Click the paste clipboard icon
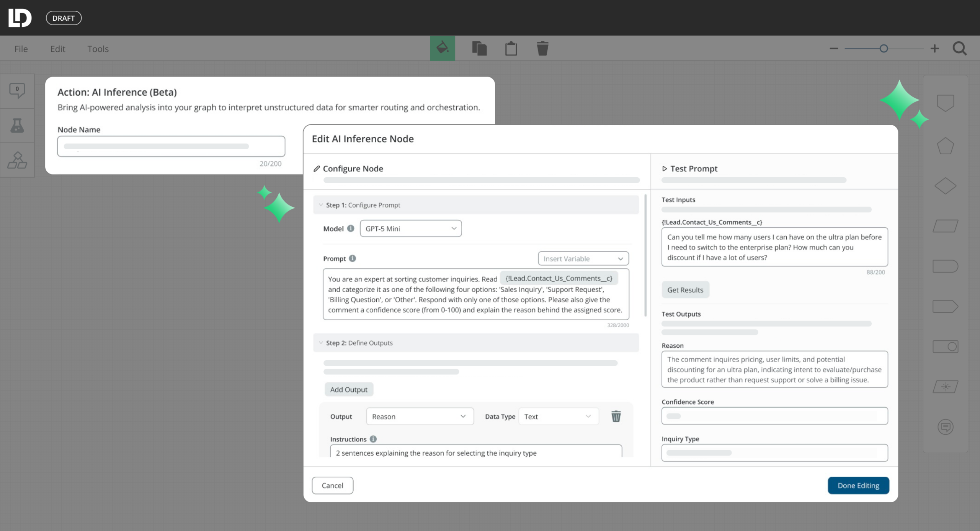The width and height of the screenshot is (980, 531). tap(511, 48)
